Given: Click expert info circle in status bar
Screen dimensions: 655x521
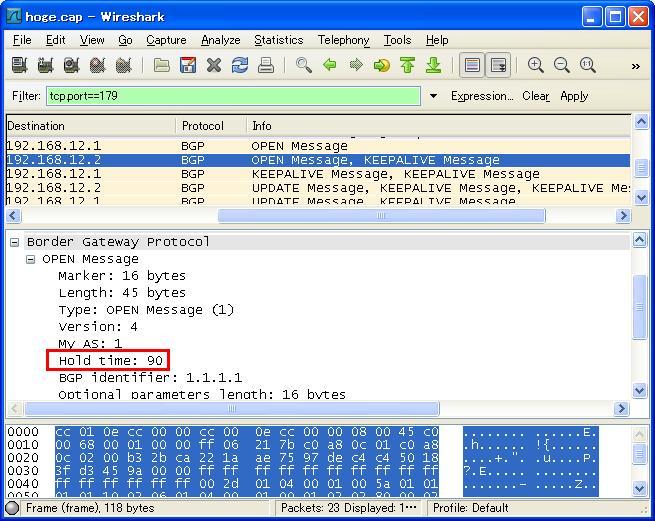Looking at the screenshot, I should click(x=13, y=508).
